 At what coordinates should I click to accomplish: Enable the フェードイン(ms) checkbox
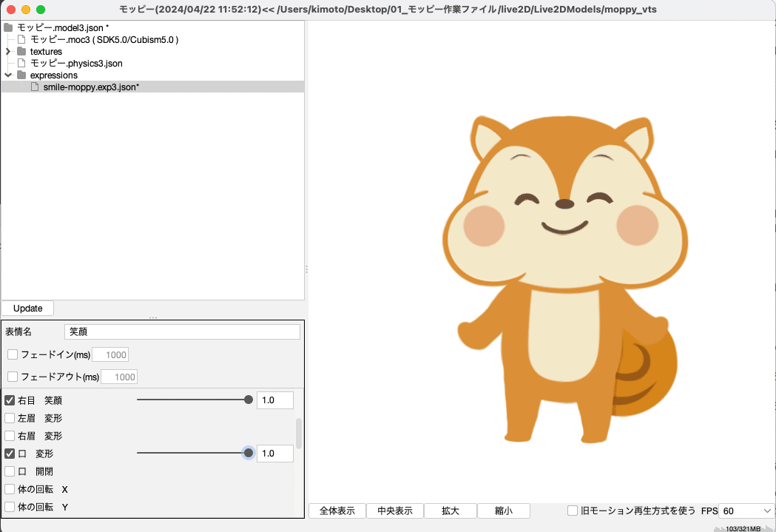coord(13,354)
